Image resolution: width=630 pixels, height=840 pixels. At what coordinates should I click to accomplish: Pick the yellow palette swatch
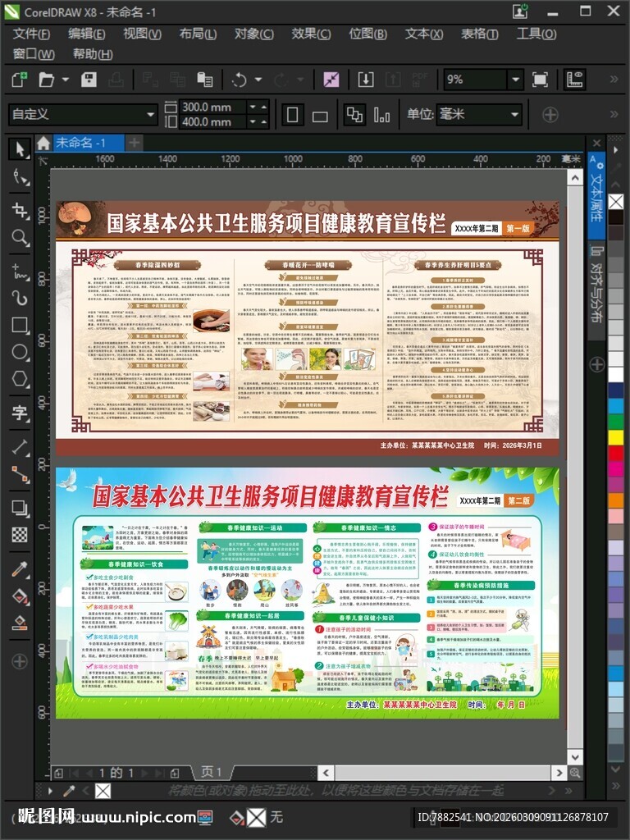click(x=615, y=436)
